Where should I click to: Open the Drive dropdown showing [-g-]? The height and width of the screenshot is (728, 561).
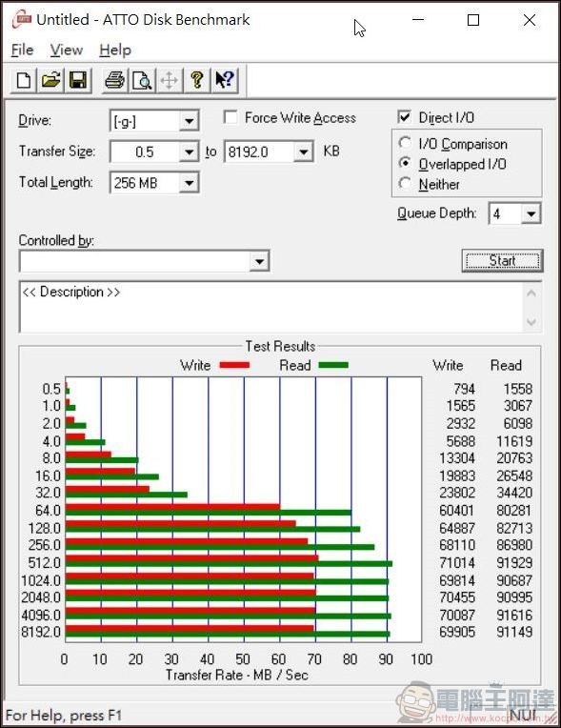click(x=189, y=122)
